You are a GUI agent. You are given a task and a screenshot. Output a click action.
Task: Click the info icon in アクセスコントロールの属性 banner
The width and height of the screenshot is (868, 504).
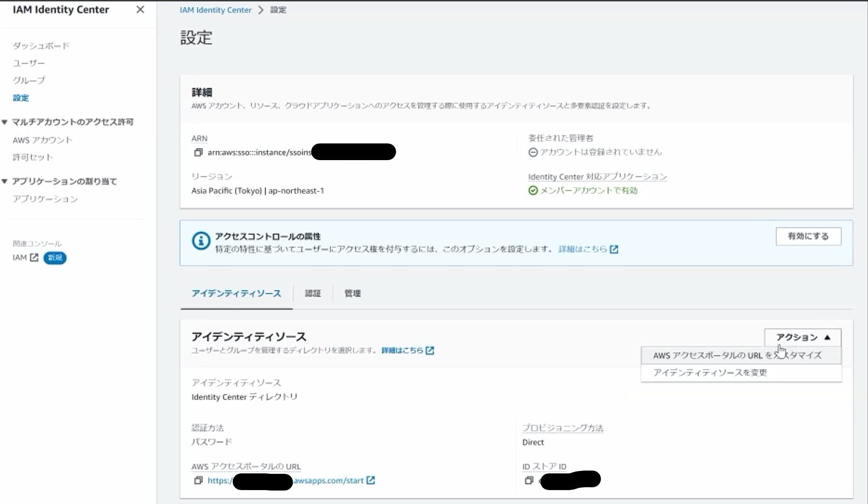pos(201,241)
